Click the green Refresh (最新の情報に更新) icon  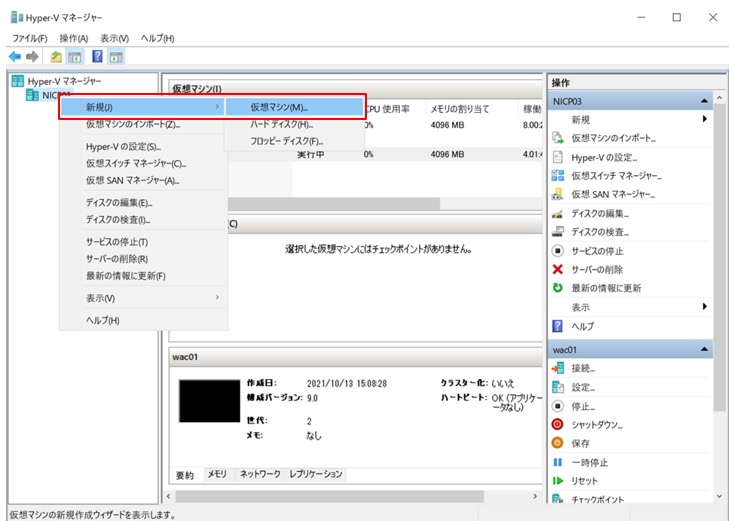tap(558, 288)
